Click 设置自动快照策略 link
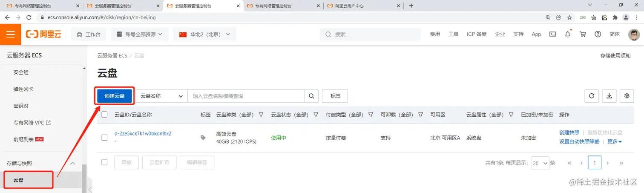Screen dimensions: 644x193 coord(579,141)
